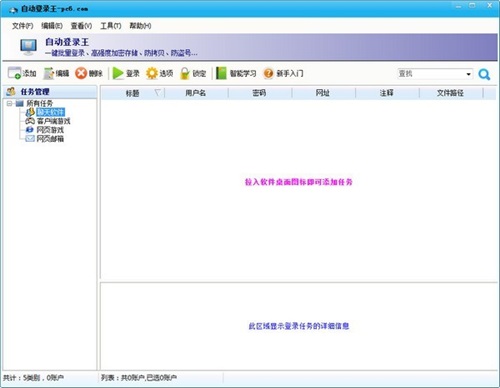Click the blue magnifier search icon
The width and height of the screenshot is (500, 388).
pos(484,74)
